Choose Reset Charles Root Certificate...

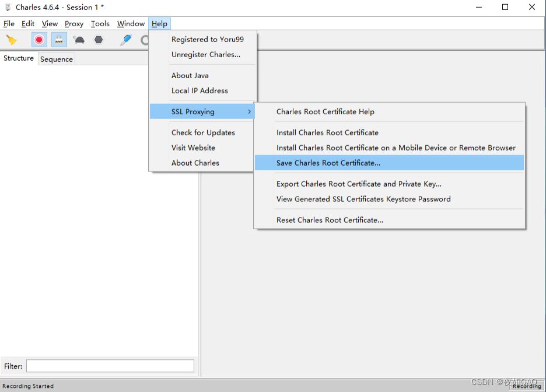tap(389, 220)
